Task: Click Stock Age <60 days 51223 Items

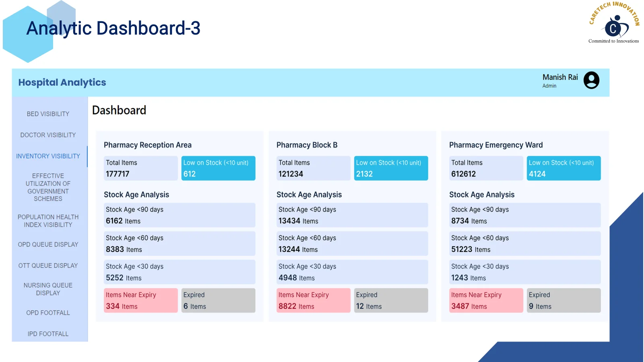Action: pos(525,244)
